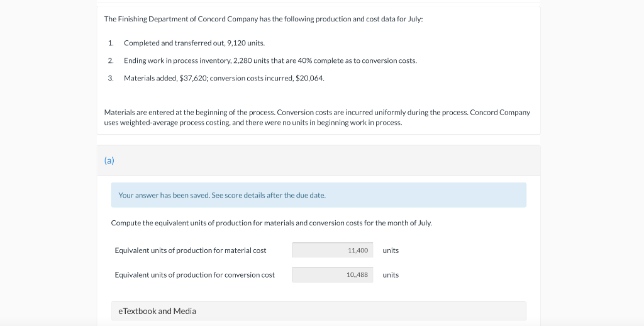The width and height of the screenshot is (644, 326).
Task: Click the 'units' label beside the 11,400 field
Action: [x=391, y=250]
